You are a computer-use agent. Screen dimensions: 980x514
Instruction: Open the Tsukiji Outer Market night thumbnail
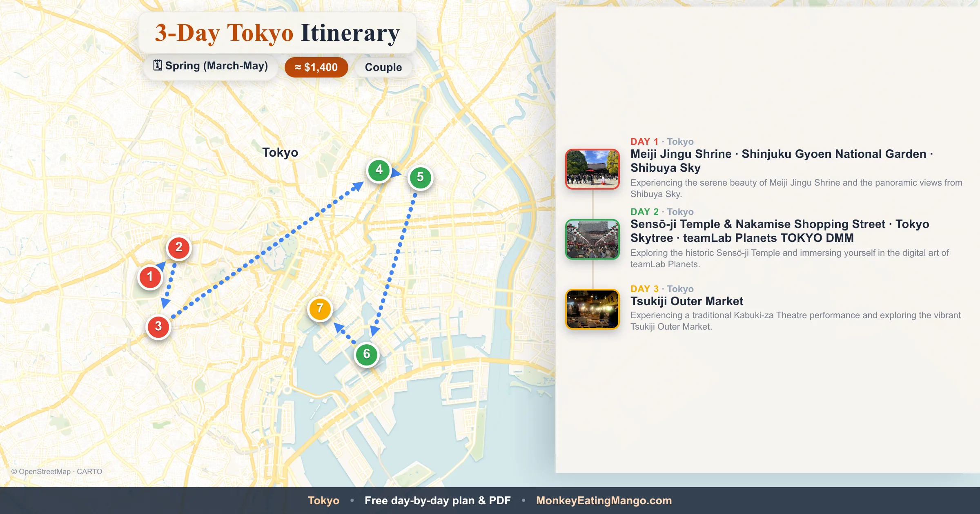(592, 309)
